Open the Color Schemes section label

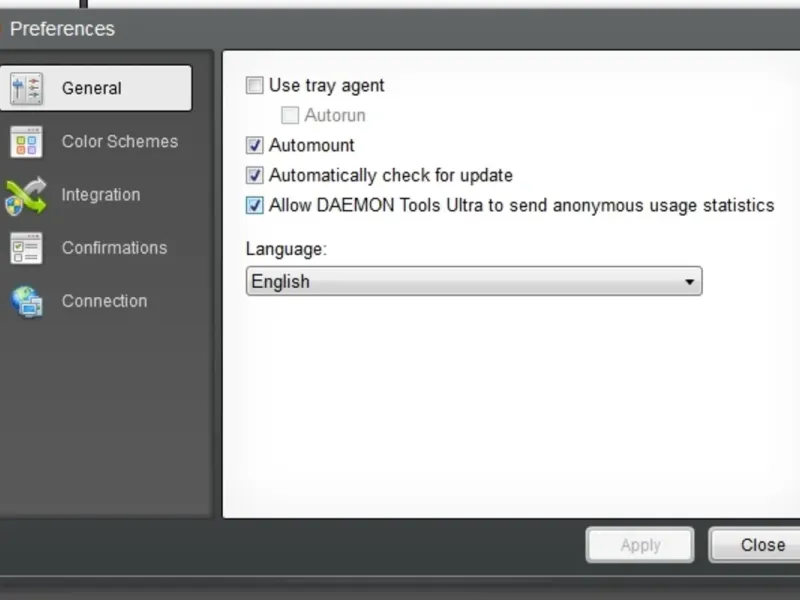click(120, 142)
